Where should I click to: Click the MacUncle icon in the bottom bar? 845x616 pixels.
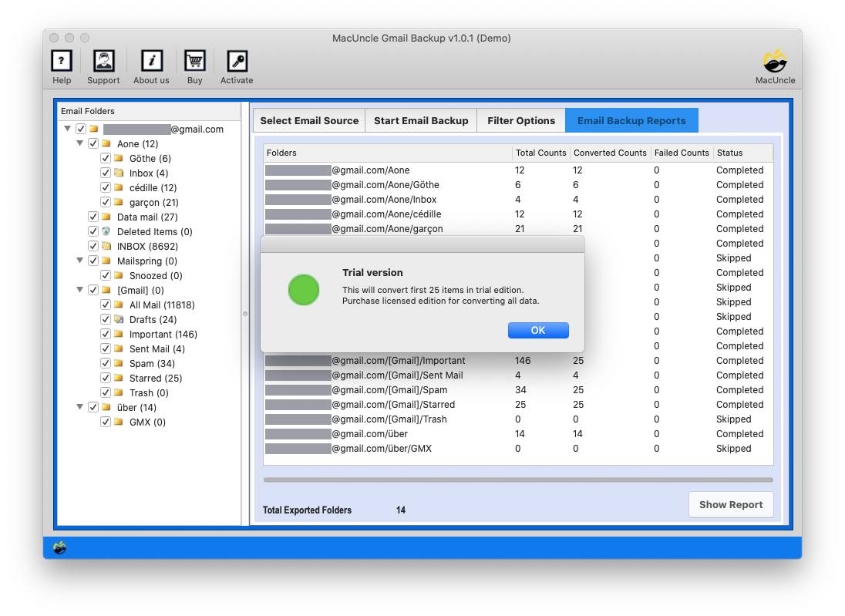59,547
